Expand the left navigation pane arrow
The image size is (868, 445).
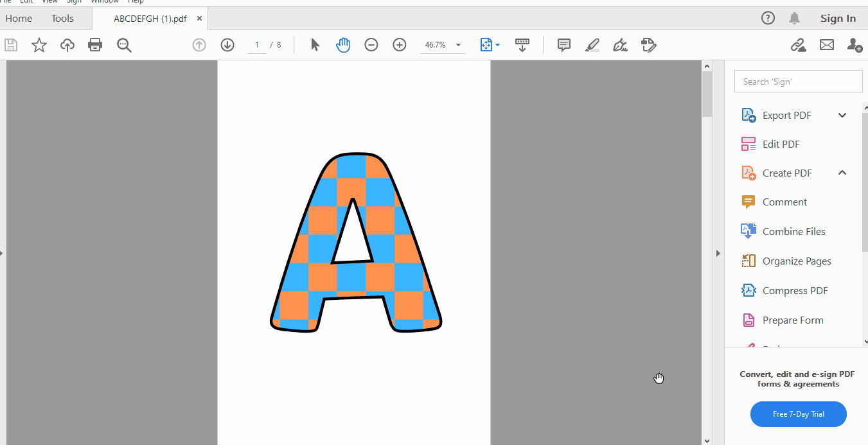pos(2,253)
